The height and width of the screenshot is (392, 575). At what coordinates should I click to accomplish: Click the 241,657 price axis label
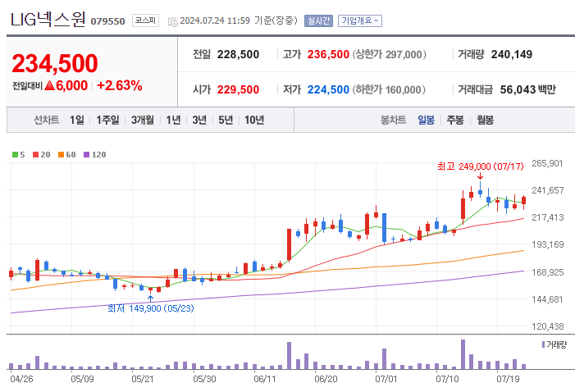(547, 190)
